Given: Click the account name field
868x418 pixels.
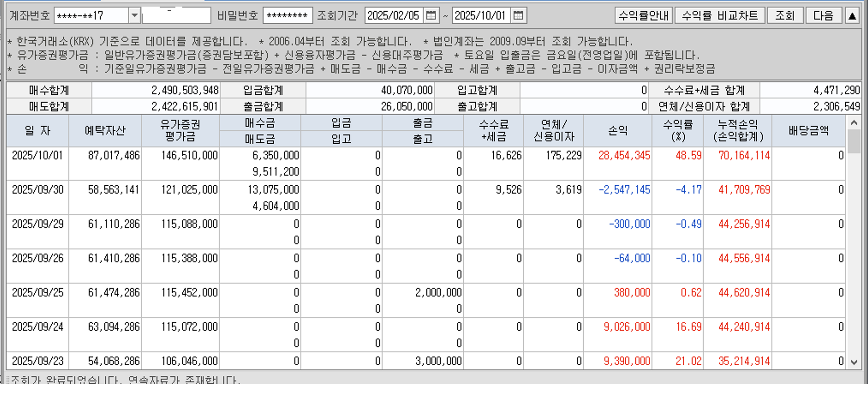Looking at the screenshot, I should point(177,15).
